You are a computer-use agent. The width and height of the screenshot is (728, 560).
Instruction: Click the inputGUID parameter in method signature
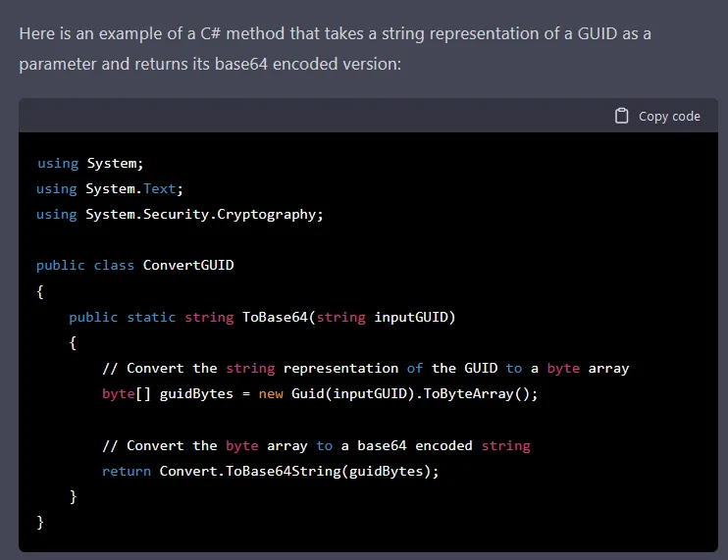[411, 317]
